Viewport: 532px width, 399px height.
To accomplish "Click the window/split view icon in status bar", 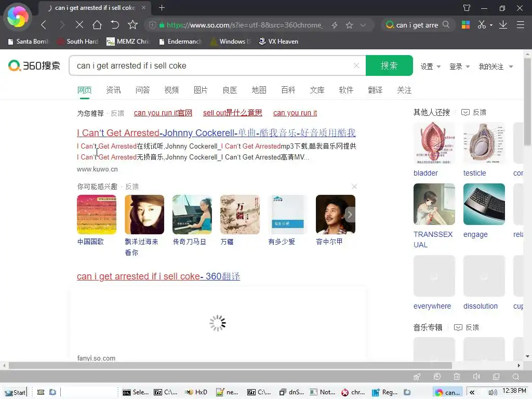I will [x=496, y=376].
